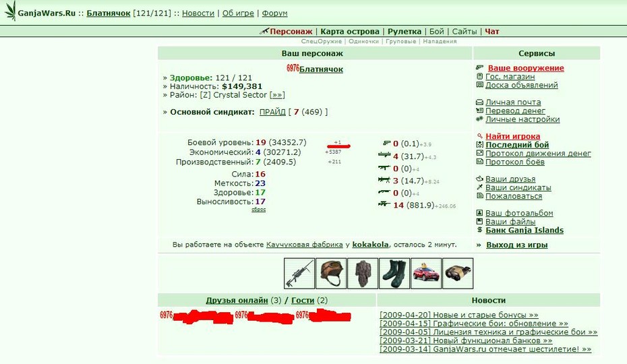This screenshot has width=627, height=364.
Task: Click the helmet equipment thumbnail
Action: [331, 274]
